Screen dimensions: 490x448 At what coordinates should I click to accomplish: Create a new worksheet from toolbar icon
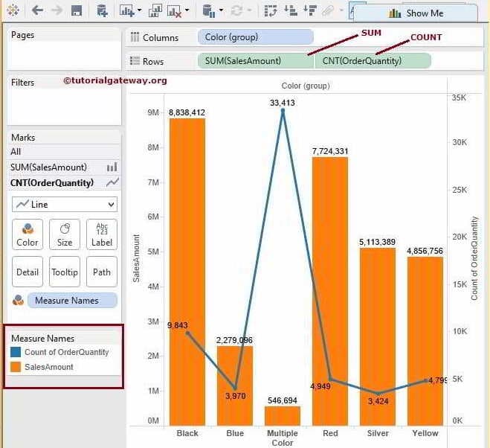pyautogui.click(x=127, y=10)
